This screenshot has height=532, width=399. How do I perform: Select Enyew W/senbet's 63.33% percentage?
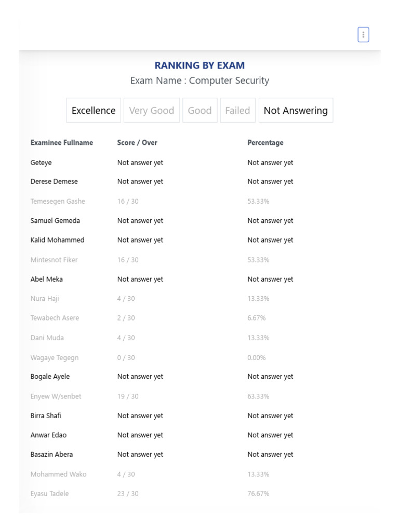tap(258, 396)
